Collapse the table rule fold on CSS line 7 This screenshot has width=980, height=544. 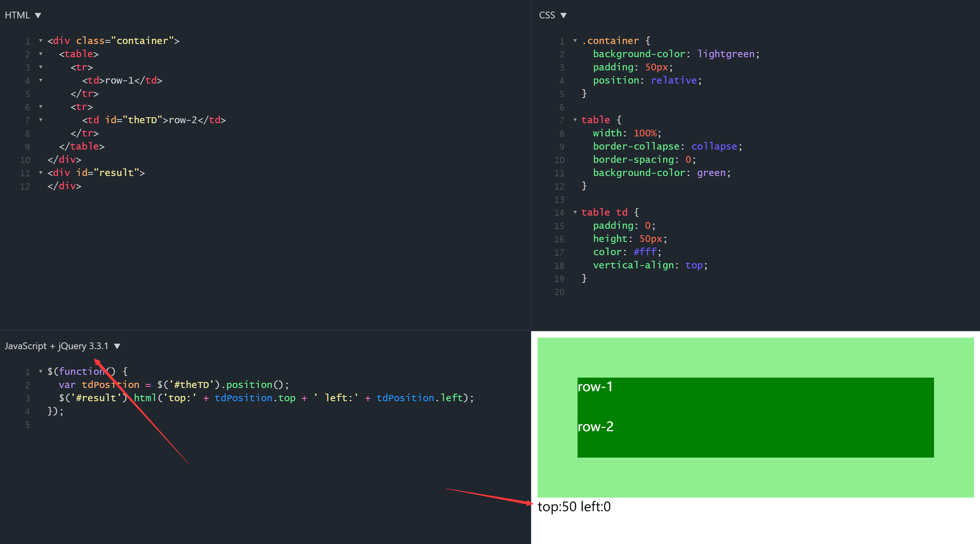tap(575, 120)
